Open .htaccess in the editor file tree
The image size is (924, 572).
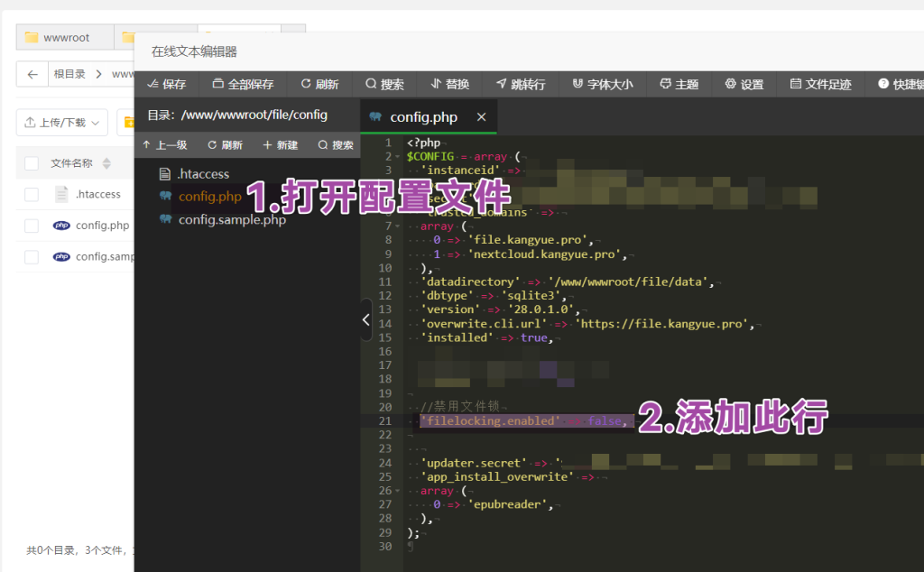[x=203, y=174]
